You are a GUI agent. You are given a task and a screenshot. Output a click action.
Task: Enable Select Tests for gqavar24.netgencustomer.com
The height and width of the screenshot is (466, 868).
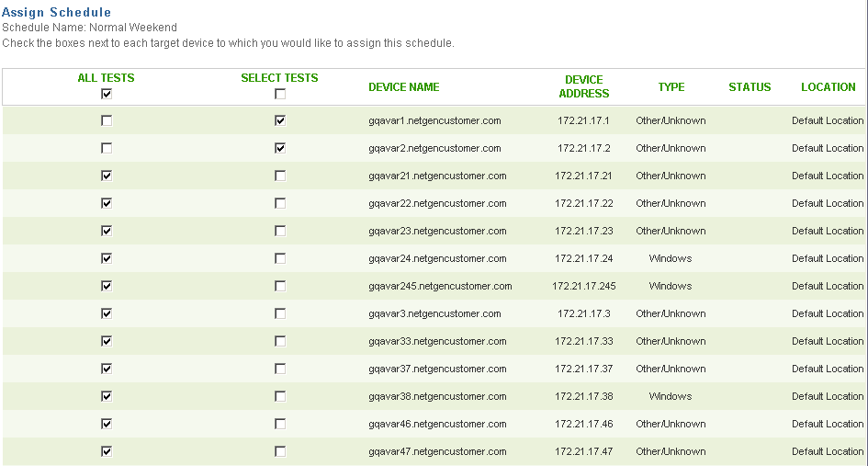[x=280, y=258]
